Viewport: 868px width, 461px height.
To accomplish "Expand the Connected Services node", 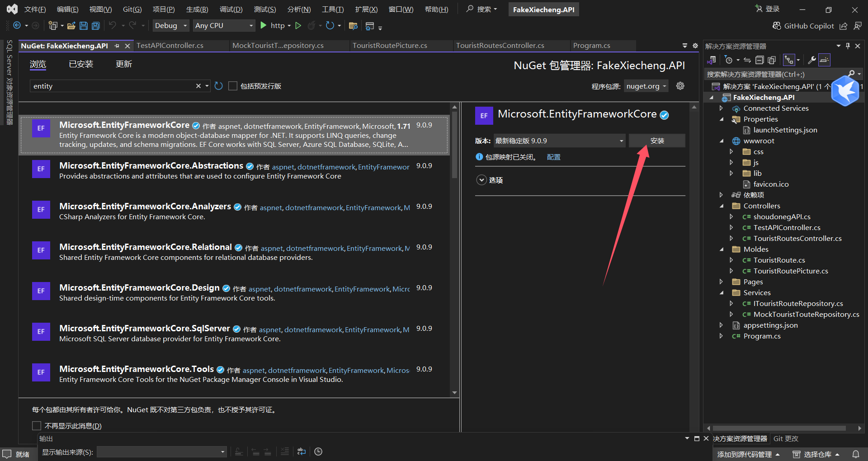I will (721, 108).
